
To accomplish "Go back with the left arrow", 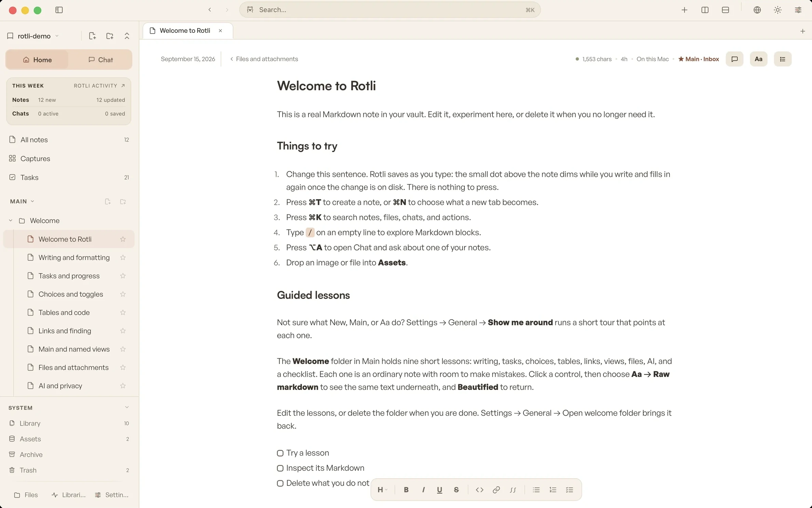I will click(210, 10).
